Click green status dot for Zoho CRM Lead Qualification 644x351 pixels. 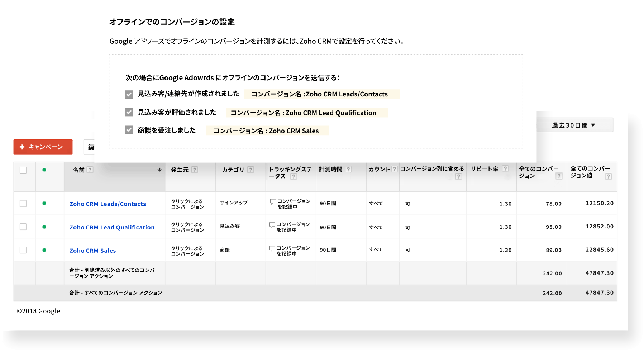click(44, 227)
